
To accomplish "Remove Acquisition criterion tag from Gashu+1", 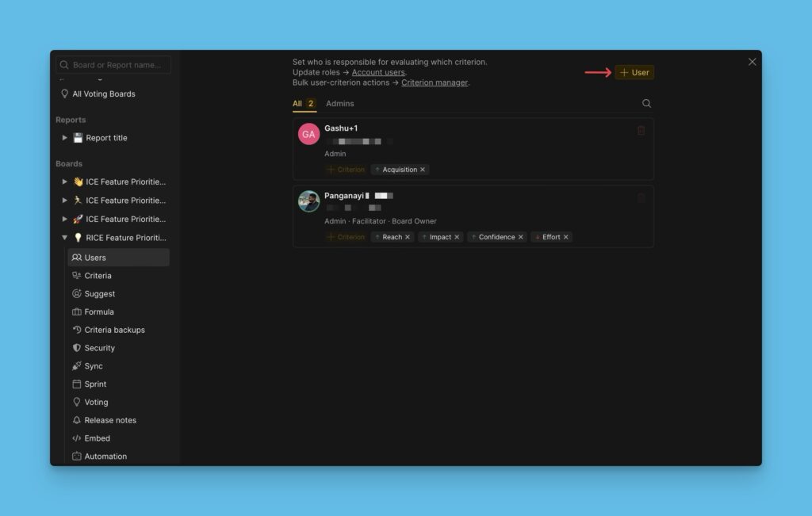I will 423,170.
